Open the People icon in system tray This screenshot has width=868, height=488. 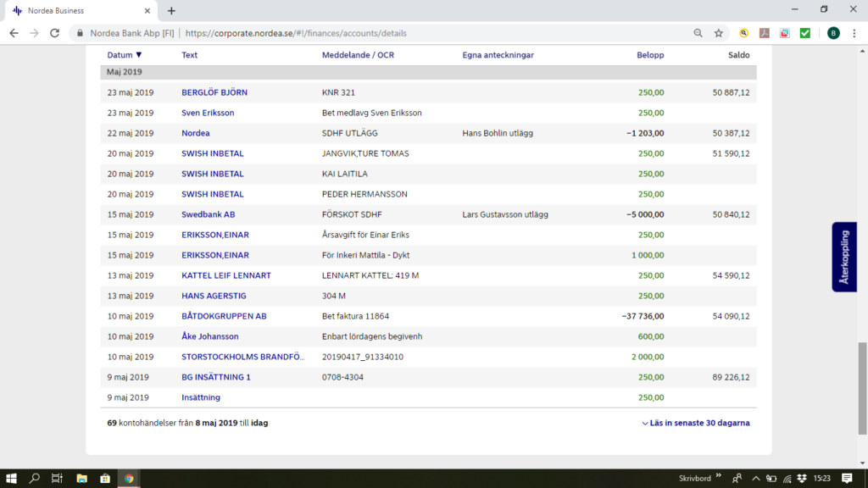737,479
